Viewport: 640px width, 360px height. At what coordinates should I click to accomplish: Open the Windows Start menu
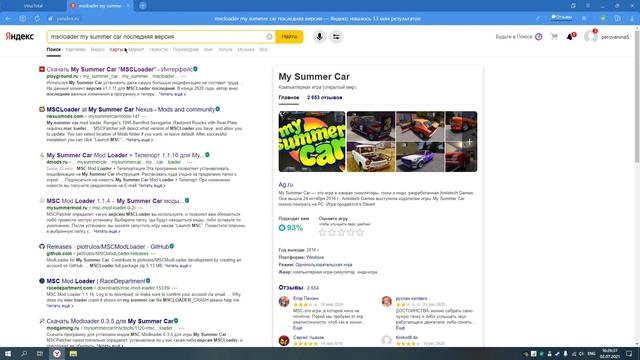click(x=7, y=353)
